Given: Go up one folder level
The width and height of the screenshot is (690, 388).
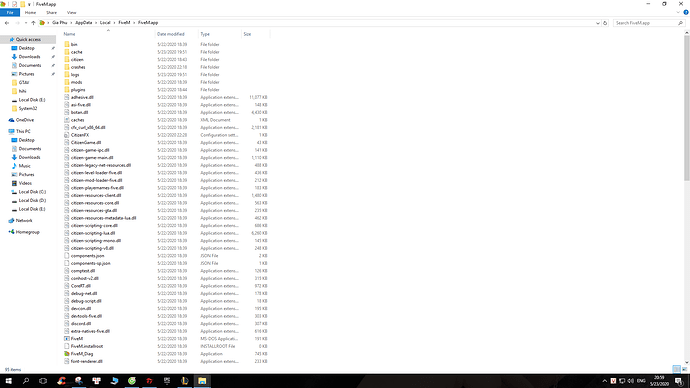Looking at the screenshot, I should coord(33,23).
